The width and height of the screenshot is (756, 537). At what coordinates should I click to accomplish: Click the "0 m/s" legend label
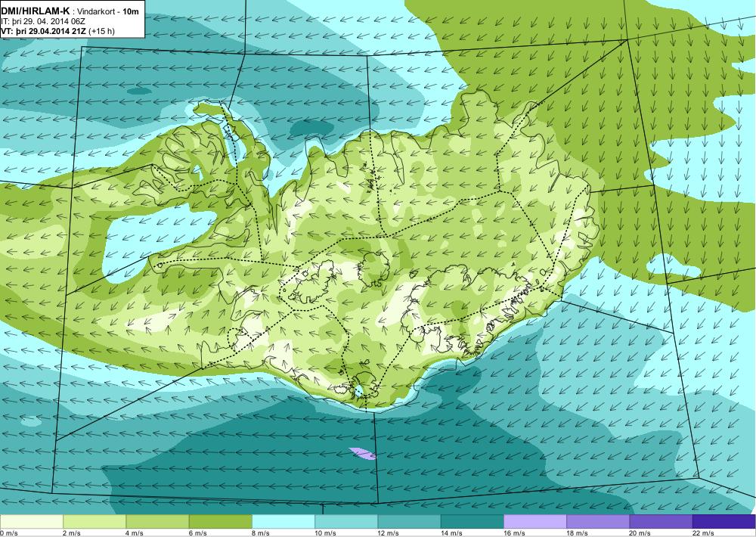point(9,533)
